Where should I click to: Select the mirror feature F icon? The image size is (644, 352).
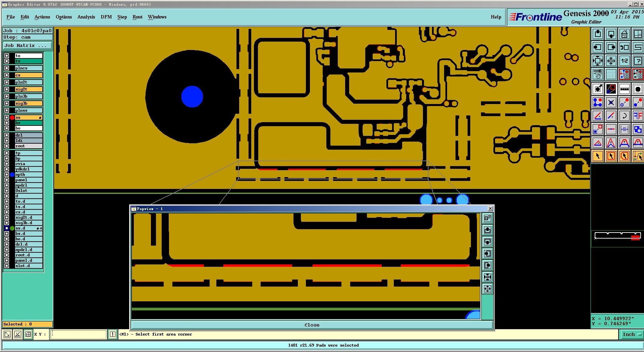638,116
